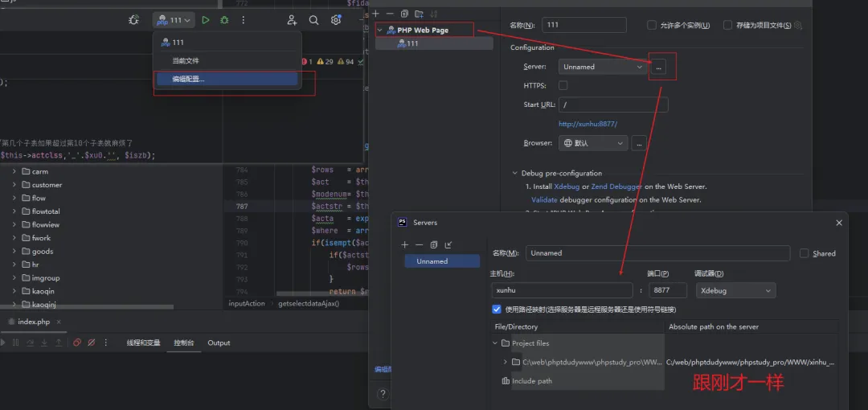Screen dimensions: 868x410
Task: Click Step Into in debug toolbar
Action: click(44, 342)
